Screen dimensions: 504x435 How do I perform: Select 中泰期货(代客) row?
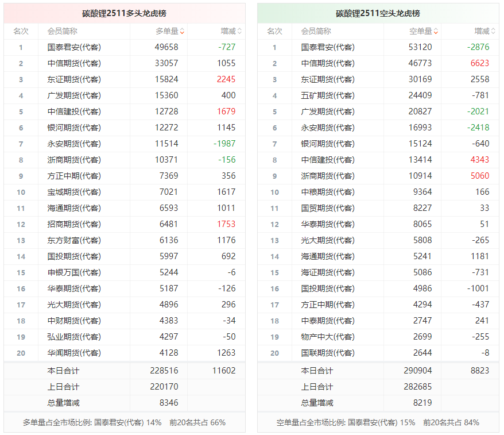coord(378,321)
